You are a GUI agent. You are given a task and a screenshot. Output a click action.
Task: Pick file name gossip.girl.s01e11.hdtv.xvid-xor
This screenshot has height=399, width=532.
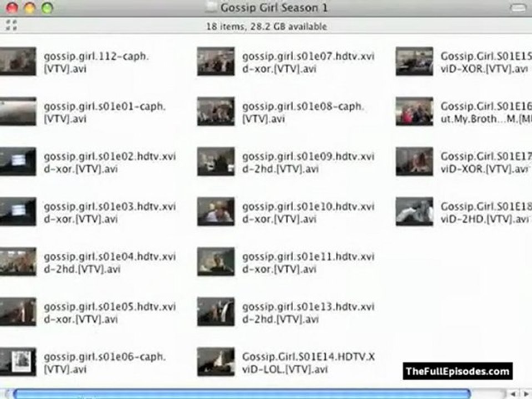pos(308,263)
